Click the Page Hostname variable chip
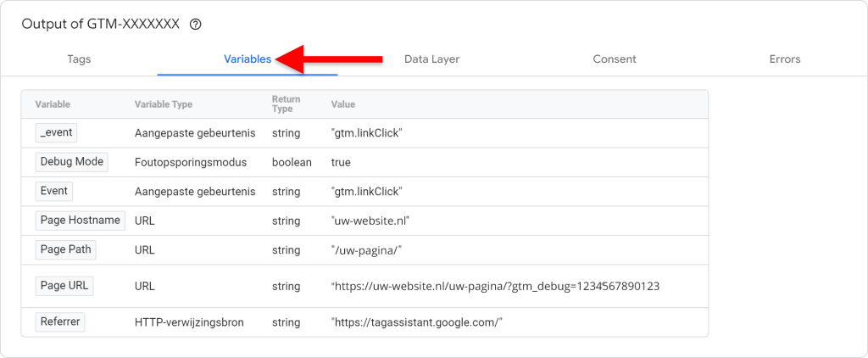This screenshot has height=358, width=868. 81,221
